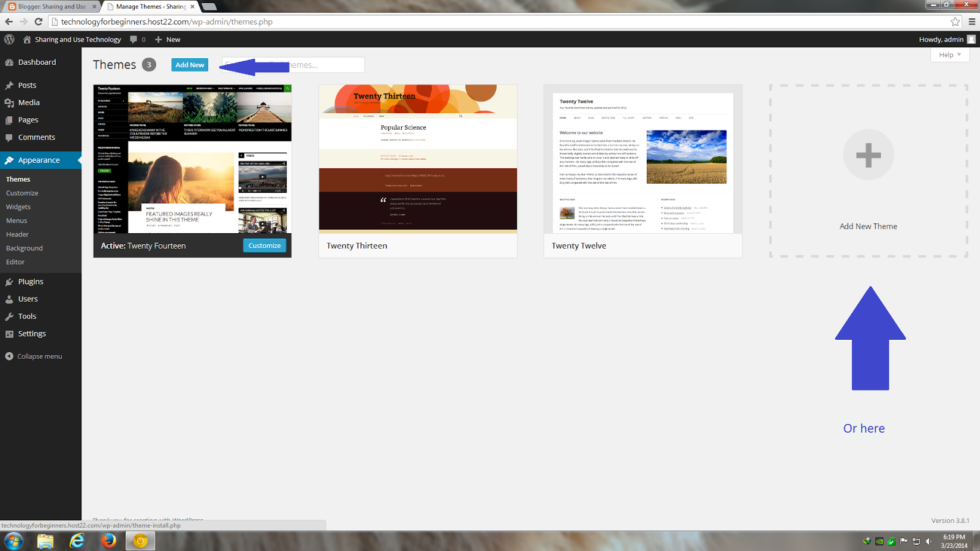Viewport: 980px width, 551px height.
Task: Open Posts via its pushpin icon
Action: [9, 85]
